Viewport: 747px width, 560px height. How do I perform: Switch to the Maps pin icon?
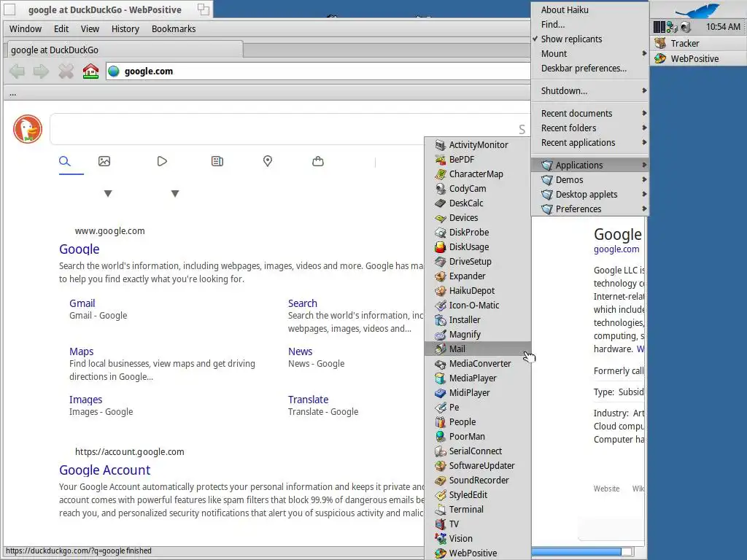pos(268,161)
